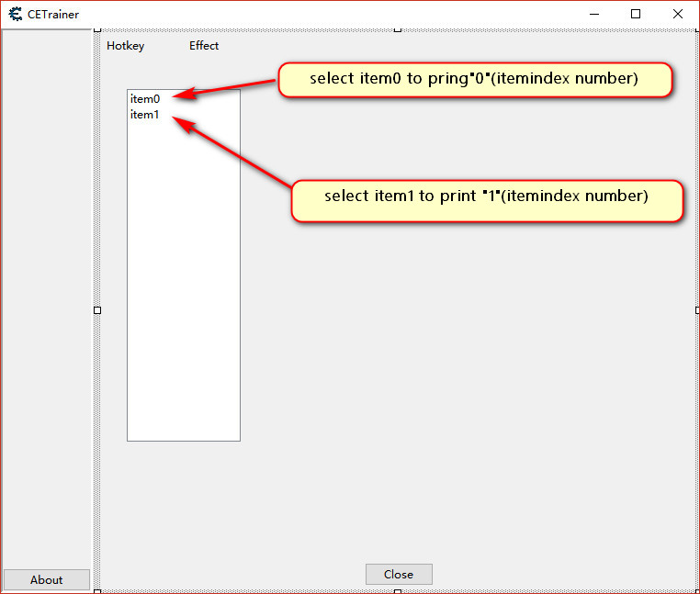700x594 pixels.
Task: Click the Effect column label
Action: (x=204, y=46)
